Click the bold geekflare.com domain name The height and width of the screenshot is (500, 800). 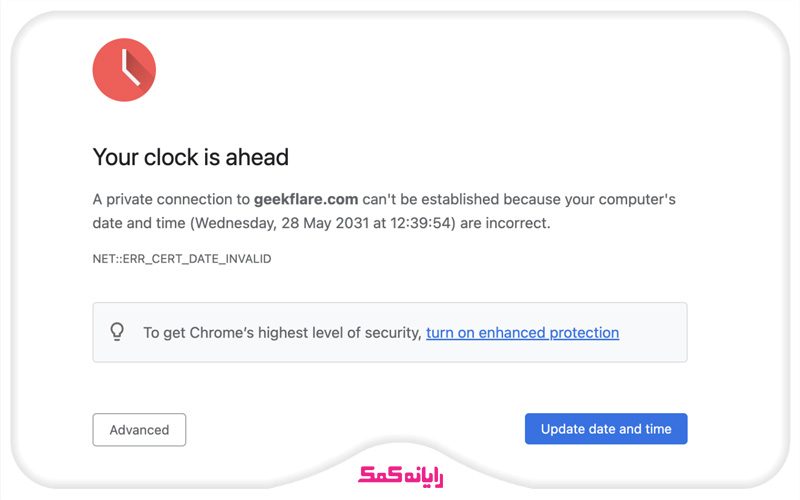coord(305,199)
